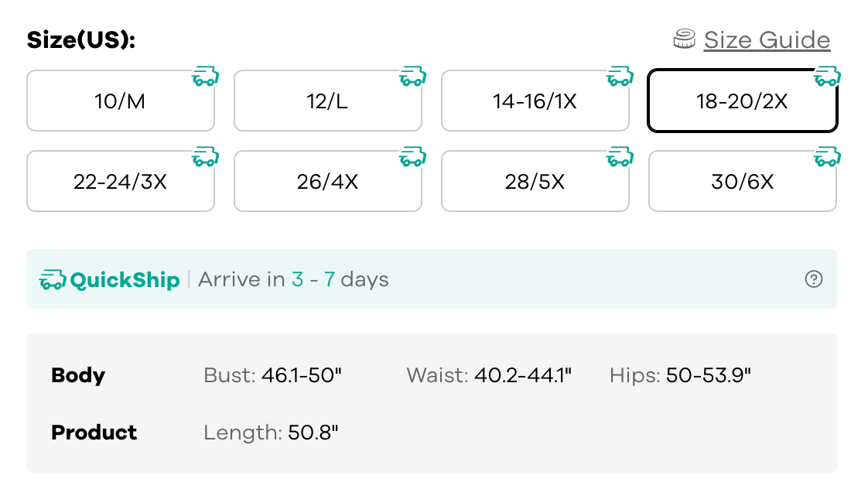
Task: Click the Bust measurement value in Body row
Action: tap(302, 375)
